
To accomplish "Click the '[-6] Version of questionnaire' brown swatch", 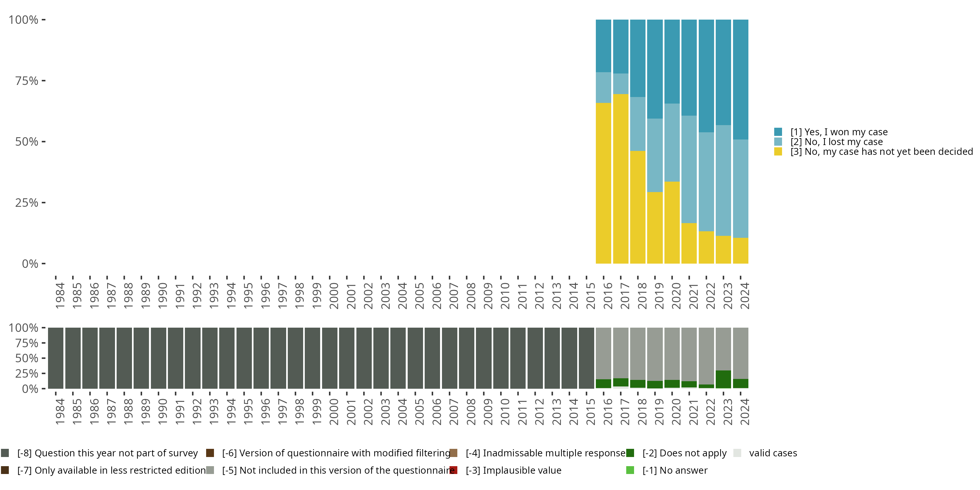I will coord(210,453).
